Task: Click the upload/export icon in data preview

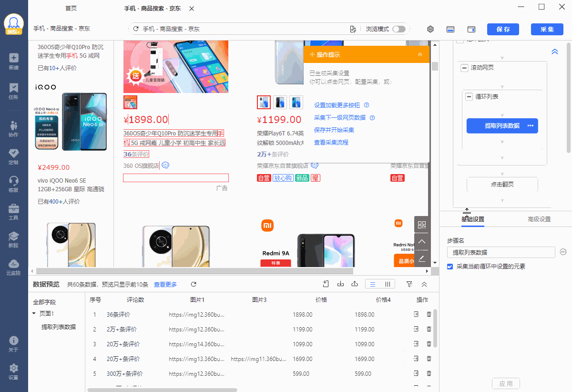Action: coord(355,284)
